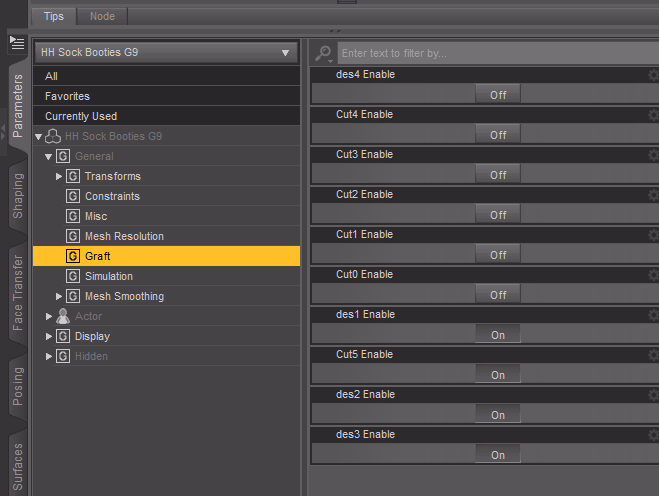Viewport: 659px width, 496px height.
Task: Click the G icon beside Mesh Resolution
Action: pyautogui.click(x=73, y=236)
